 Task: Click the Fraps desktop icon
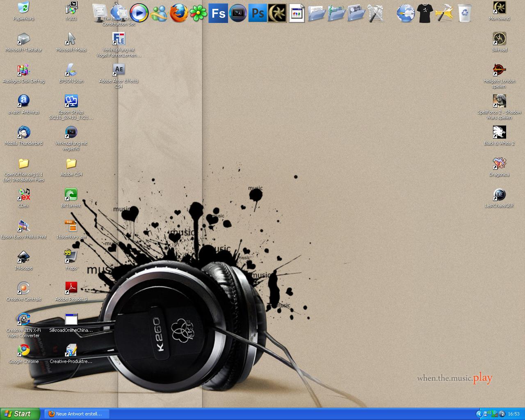click(x=71, y=257)
